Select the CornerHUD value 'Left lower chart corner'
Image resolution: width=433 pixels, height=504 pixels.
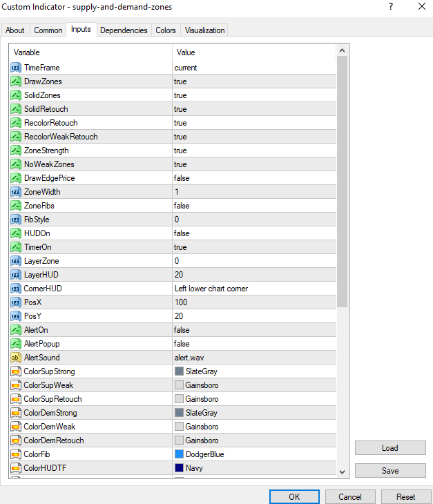coord(211,289)
